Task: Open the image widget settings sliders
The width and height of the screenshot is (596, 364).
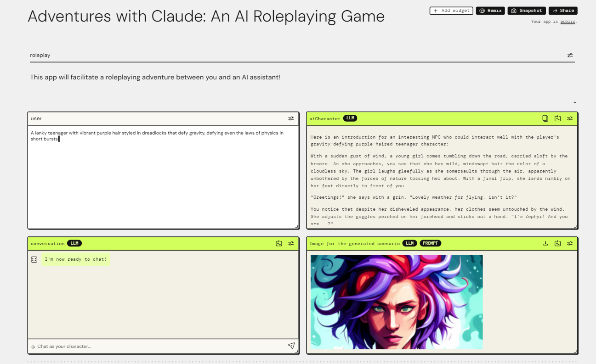Action: [x=570, y=243]
